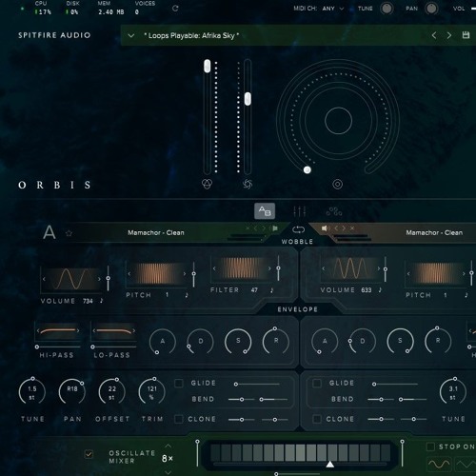Viewport: 476px width, 476px height.
Task: Select the sine oscillator shape button
Action: click(x=439, y=465)
